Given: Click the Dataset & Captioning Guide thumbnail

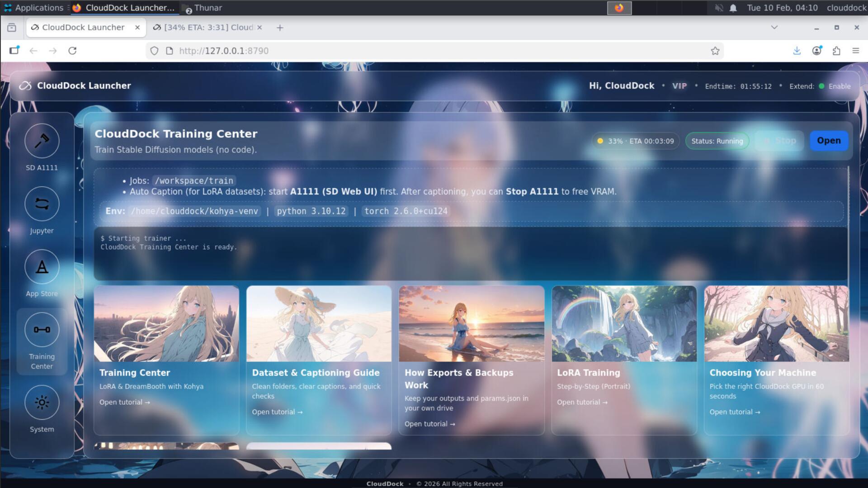Looking at the screenshot, I should coord(319,323).
